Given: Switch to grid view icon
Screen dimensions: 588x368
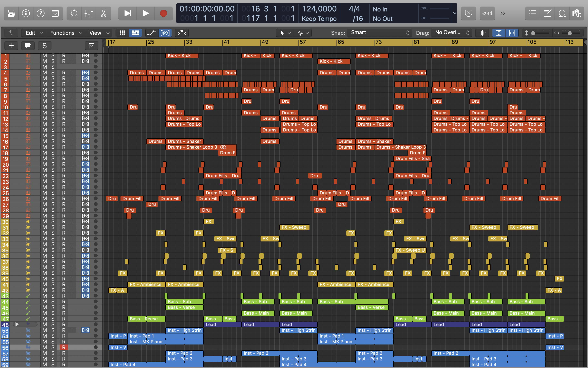Looking at the screenshot, I should coord(122,33).
